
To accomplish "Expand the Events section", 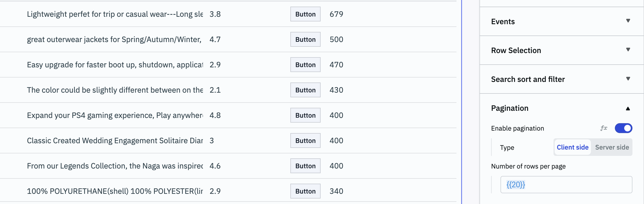I will click(x=628, y=21).
